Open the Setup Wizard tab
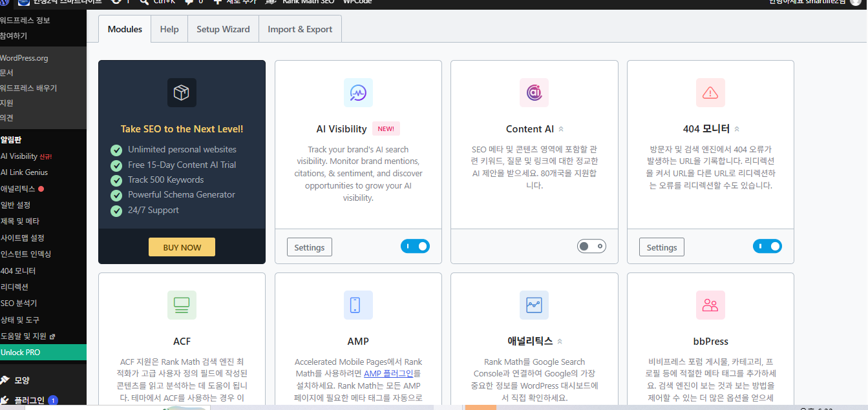 click(x=223, y=29)
